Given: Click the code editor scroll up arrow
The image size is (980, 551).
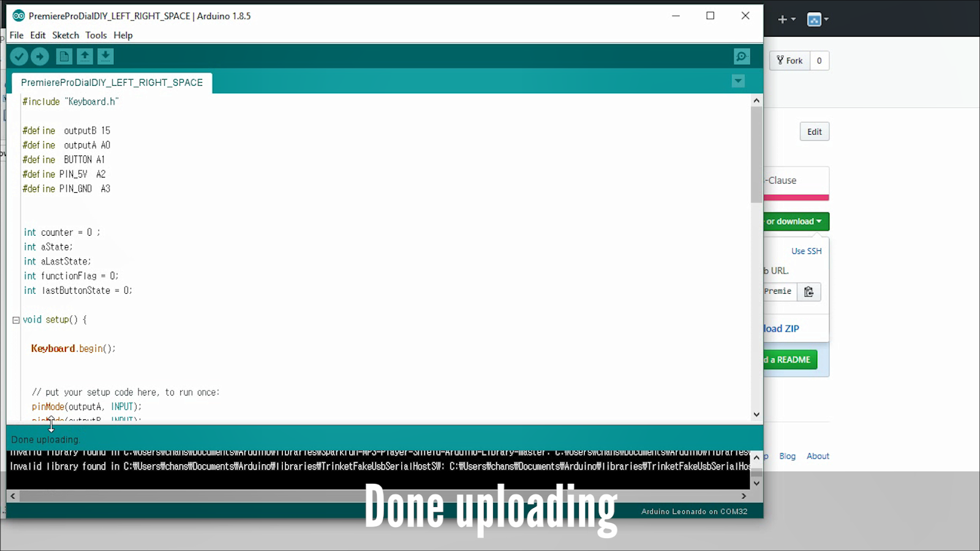Looking at the screenshot, I should (756, 100).
